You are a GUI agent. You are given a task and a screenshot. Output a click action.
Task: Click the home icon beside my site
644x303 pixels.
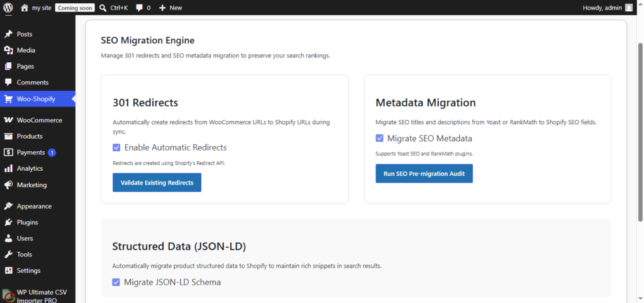point(25,8)
